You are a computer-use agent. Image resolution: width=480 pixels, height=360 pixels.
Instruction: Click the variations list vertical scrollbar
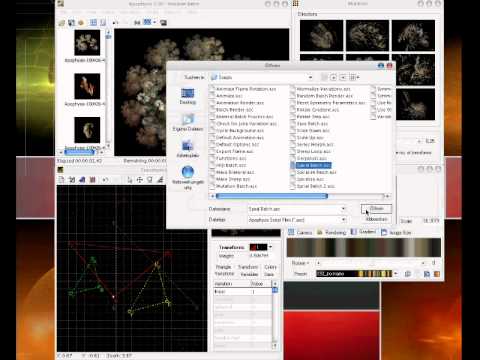point(275,315)
